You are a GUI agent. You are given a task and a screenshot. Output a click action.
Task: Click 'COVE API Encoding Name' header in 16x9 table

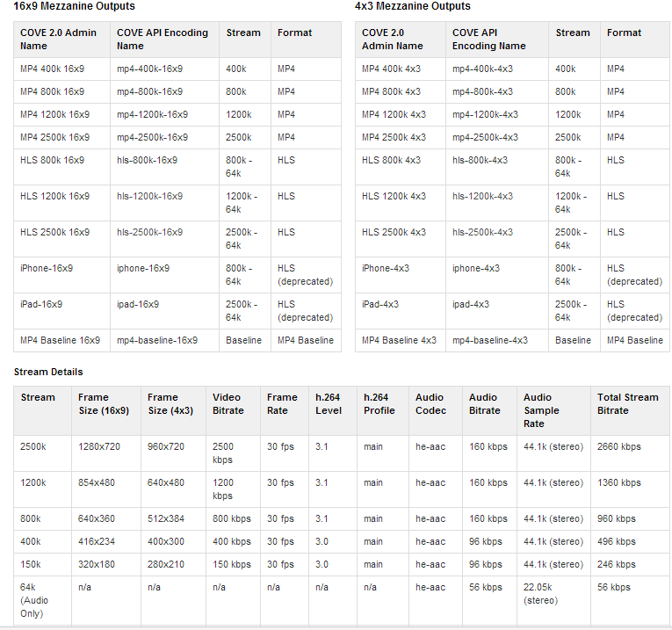[x=163, y=39]
